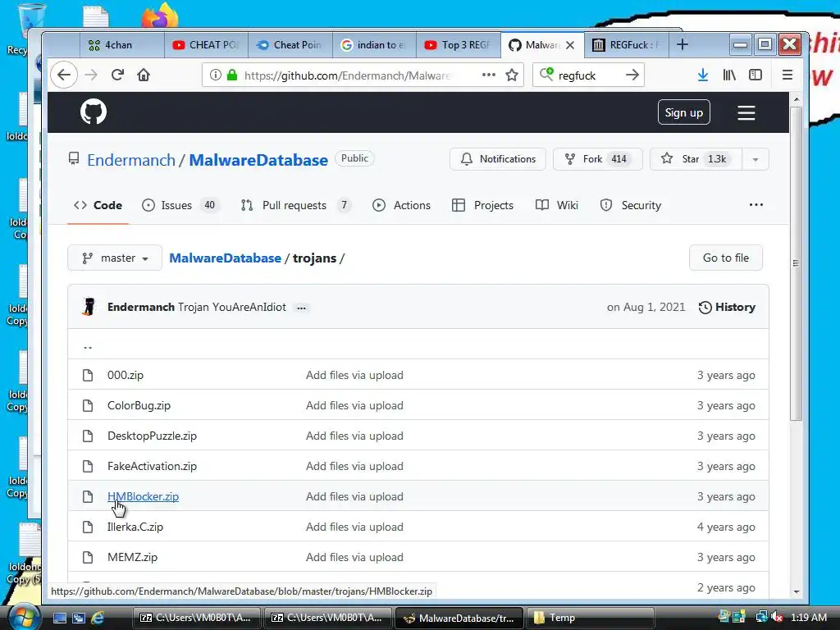Viewport: 840px width, 630px height.
Task: Click MalwareDatabase in the breadcrumb path
Action: click(225, 258)
